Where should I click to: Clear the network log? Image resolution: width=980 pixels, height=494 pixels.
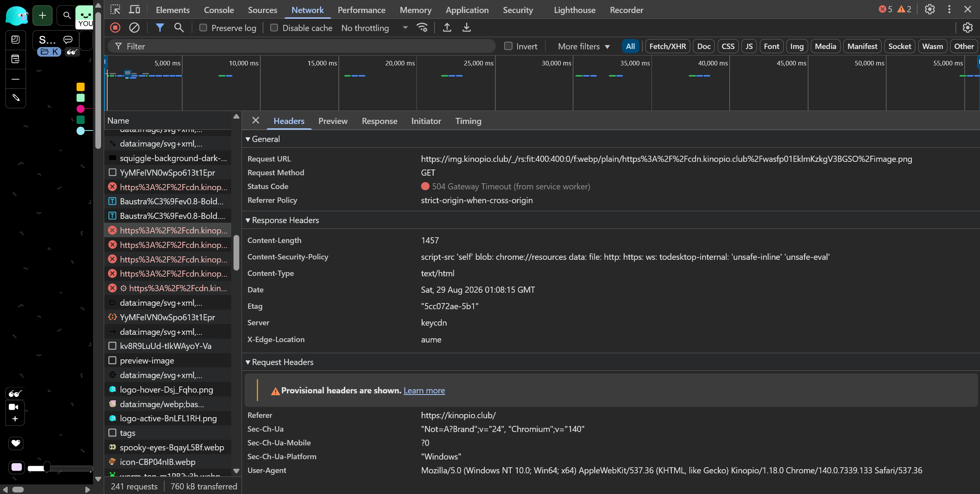point(134,28)
